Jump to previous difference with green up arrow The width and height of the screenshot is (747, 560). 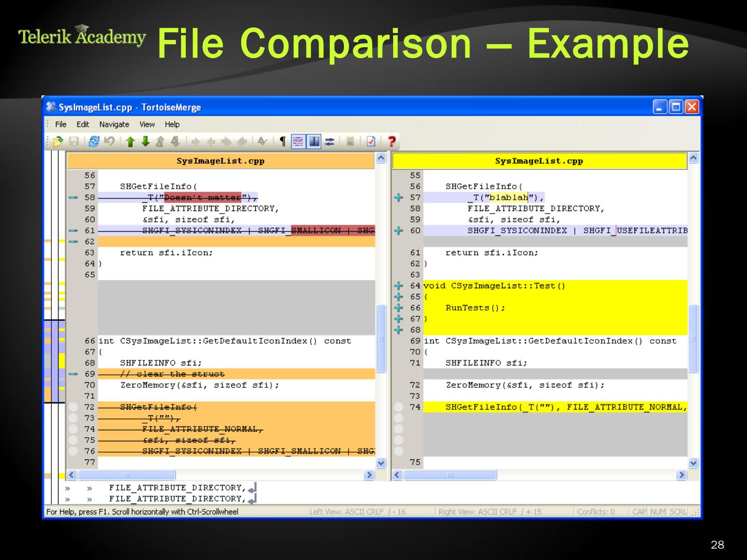(x=130, y=142)
